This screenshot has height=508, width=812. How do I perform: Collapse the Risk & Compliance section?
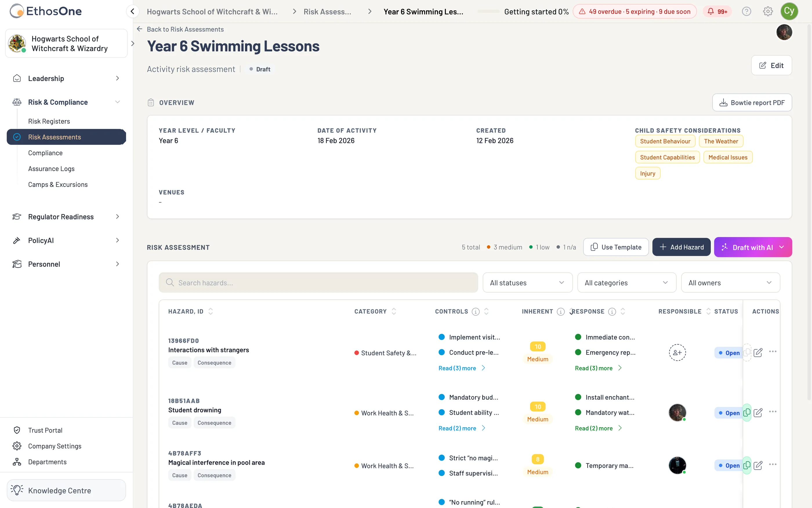click(x=66, y=102)
